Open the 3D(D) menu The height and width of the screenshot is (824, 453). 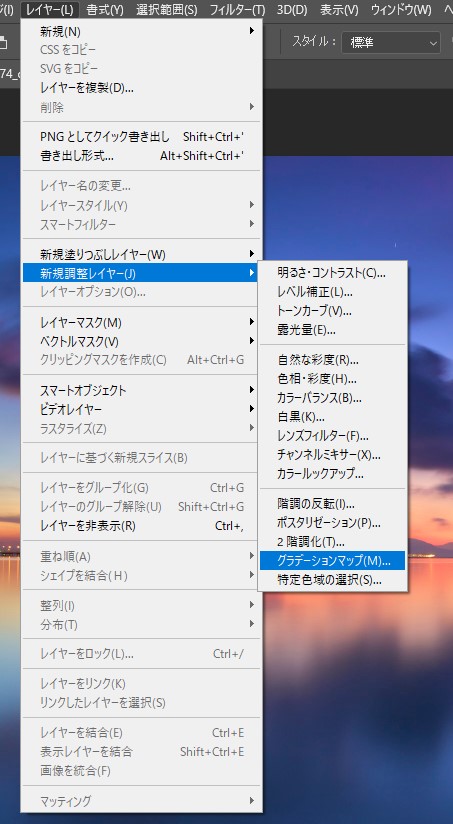(x=292, y=9)
